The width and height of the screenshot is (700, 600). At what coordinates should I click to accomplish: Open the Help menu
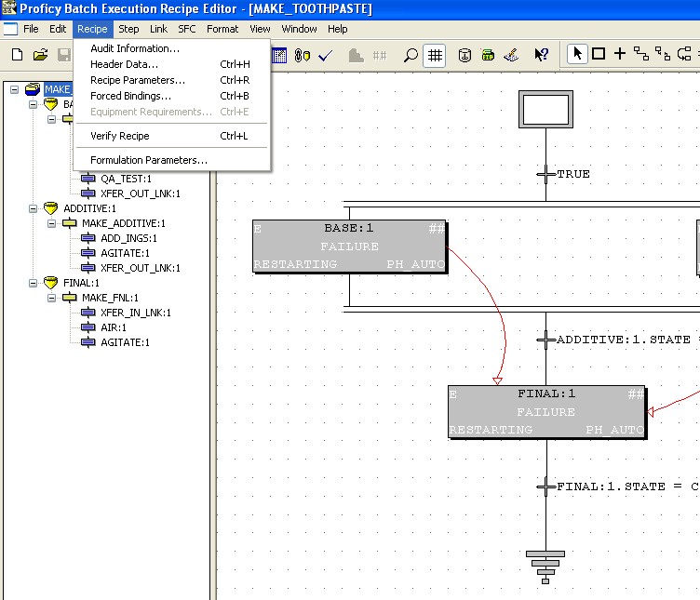[338, 29]
